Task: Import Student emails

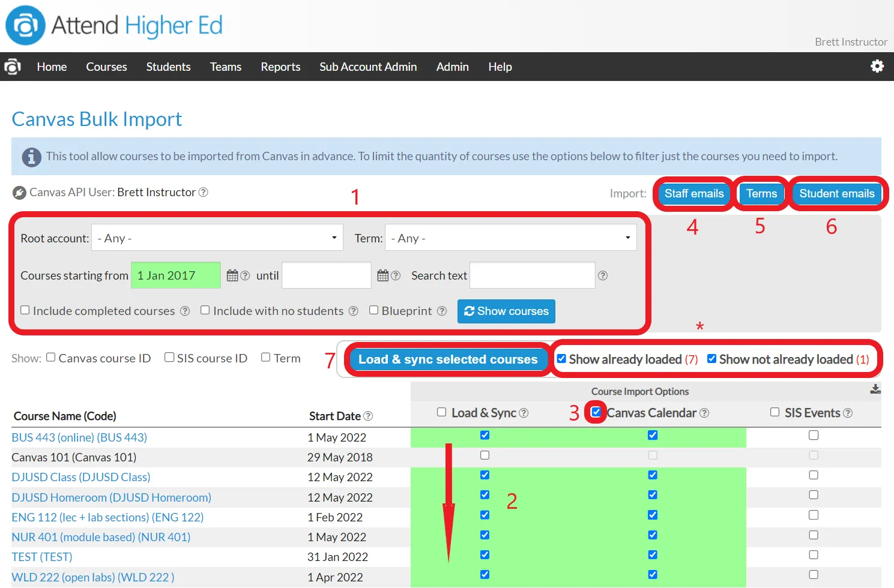Action: [x=837, y=193]
